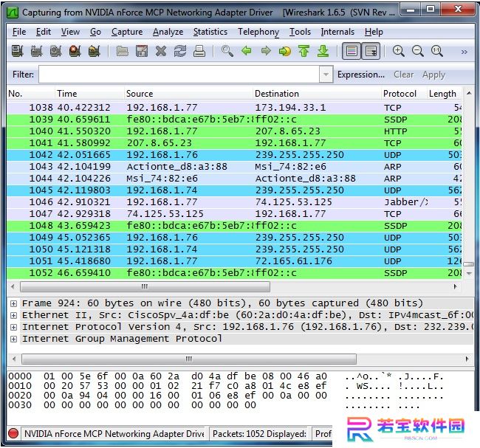Click packet list vertical scrollbar thumb
480x448 pixels.
point(468,264)
